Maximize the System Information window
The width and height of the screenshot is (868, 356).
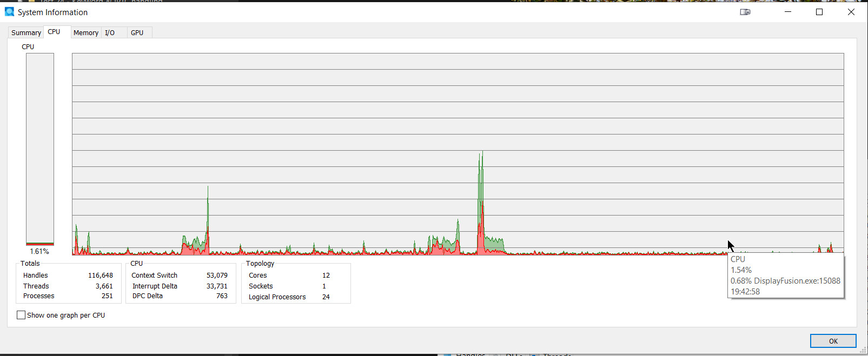tap(819, 12)
